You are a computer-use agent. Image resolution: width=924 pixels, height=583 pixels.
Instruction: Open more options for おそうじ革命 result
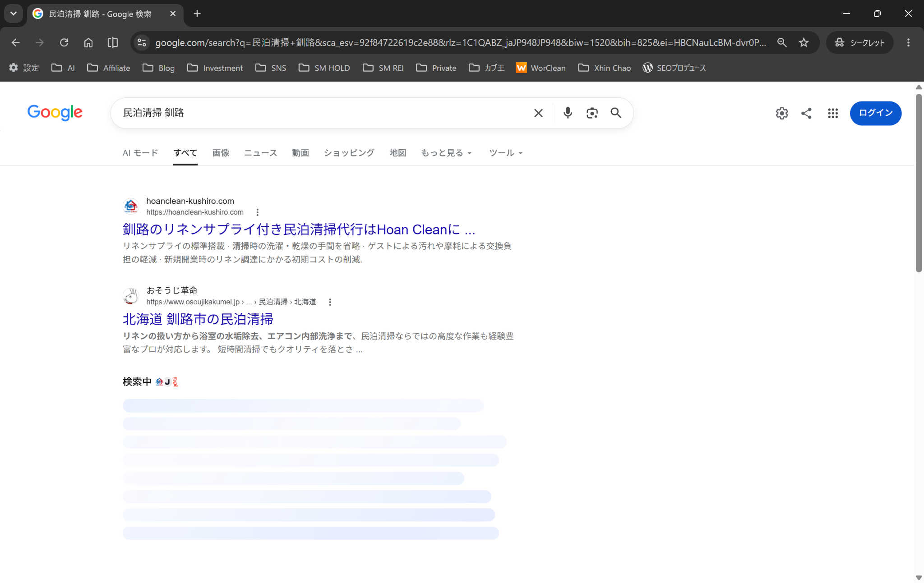pos(330,302)
